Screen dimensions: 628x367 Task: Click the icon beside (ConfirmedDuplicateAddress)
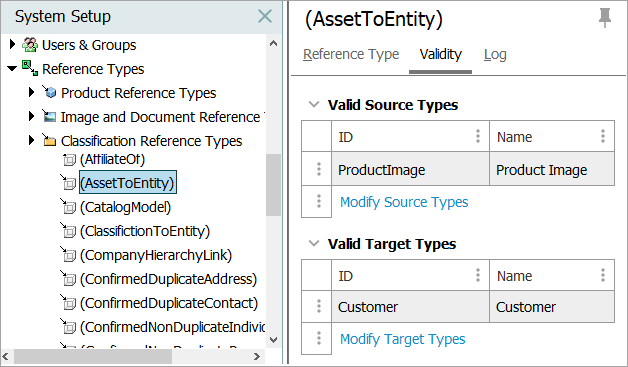[x=69, y=279]
